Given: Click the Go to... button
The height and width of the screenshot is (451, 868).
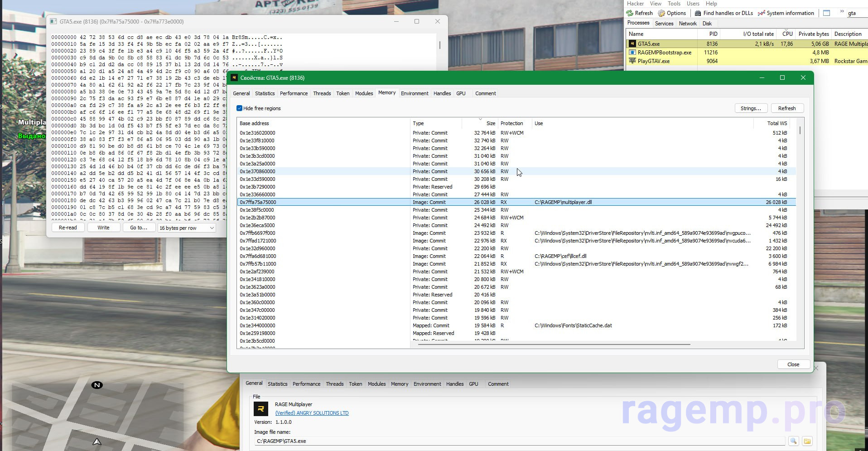Looking at the screenshot, I should [139, 228].
